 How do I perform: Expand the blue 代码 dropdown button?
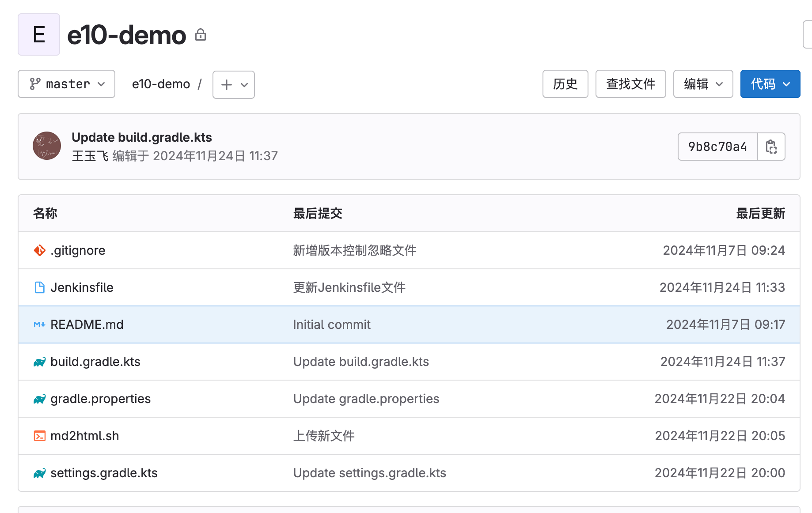(x=770, y=84)
